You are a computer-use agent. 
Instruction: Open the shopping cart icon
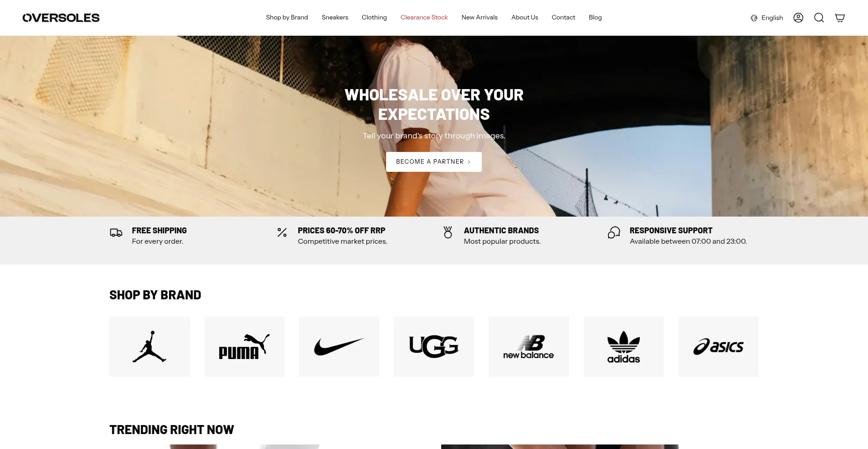coord(840,18)
